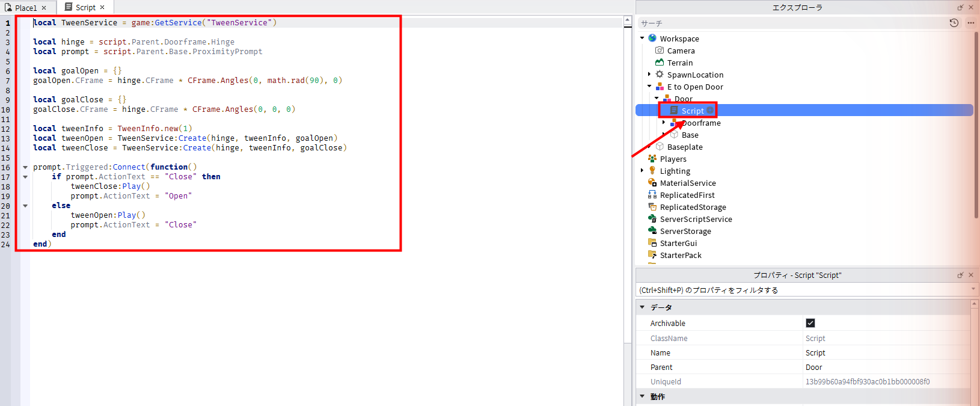
Task: Expand the Lighting tree node
Action: click(642, 171)
